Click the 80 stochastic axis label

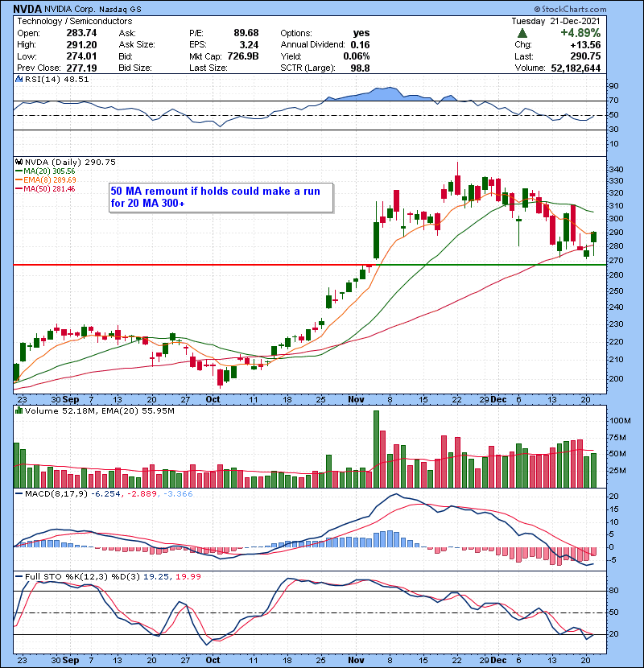pos(613,591)
